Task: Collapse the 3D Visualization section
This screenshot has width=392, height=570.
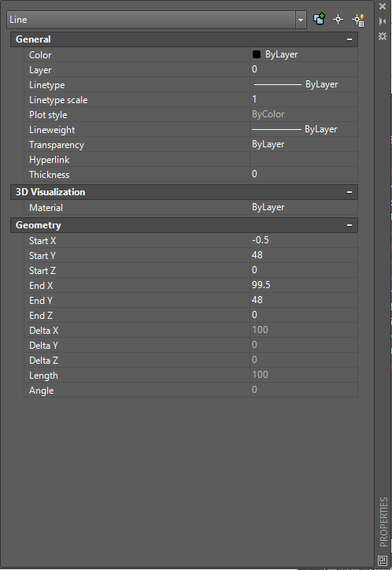Action: click(349, 192)
